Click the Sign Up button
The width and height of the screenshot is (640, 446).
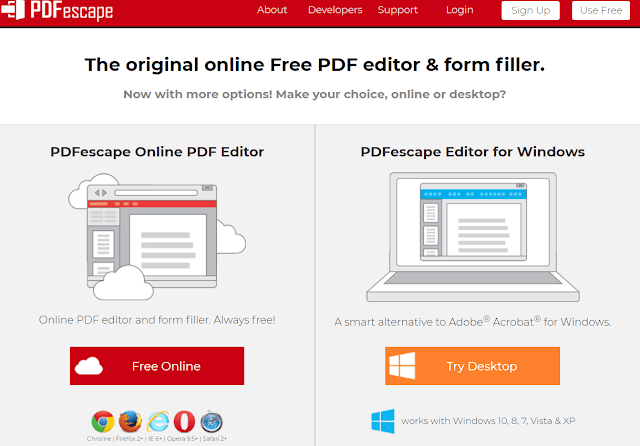click(x=531, y=10)
